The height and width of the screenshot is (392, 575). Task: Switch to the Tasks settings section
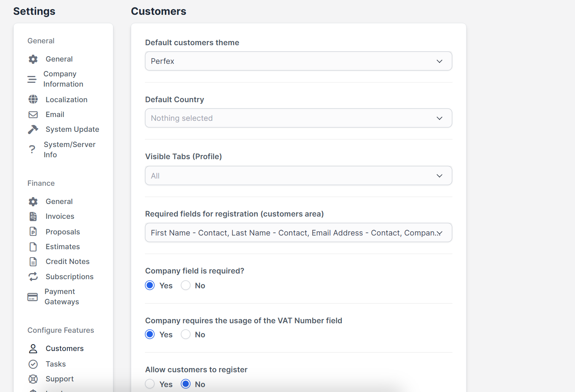tap(56, 364)
